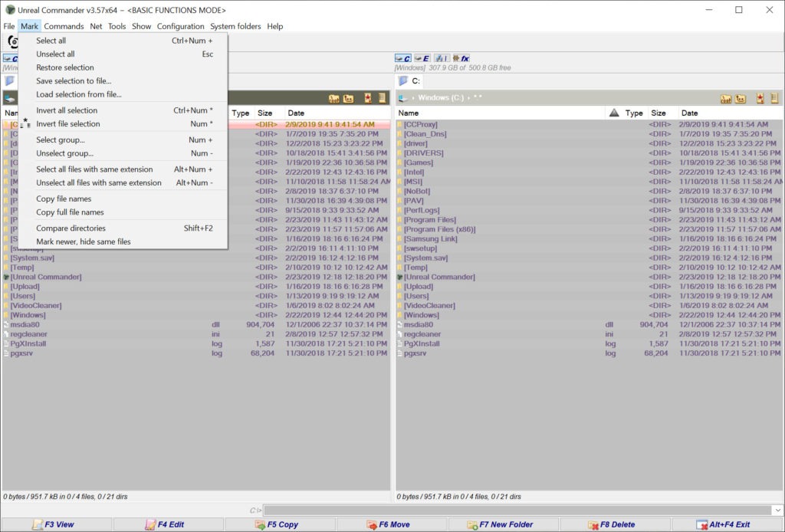Click the fx drive button in right panel
This screenshot has height=532, width=785.
pos(461,58)
